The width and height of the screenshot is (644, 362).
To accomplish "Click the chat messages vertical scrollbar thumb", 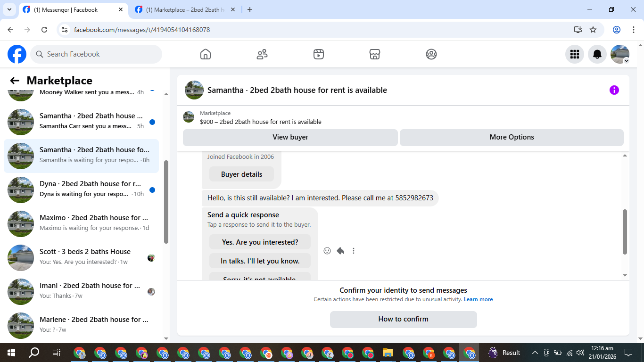I will [x=625, y=232].
